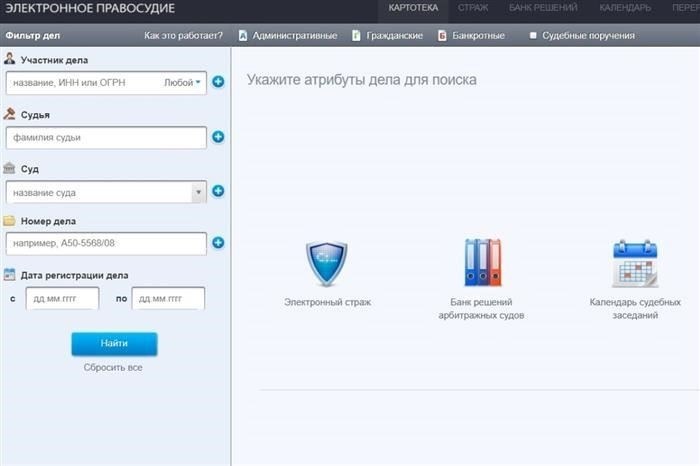This screenshot has height=466, width=700.
Task: Click the фамилия судьи input field
Action: pyautogui.click(x=105, y=137)
